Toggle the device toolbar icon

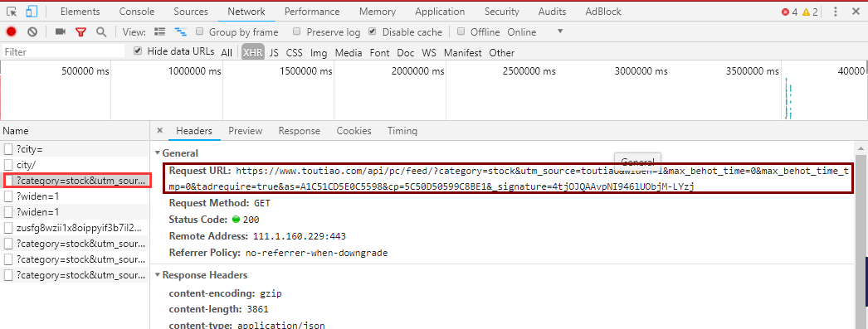click(x=32, y=12)
